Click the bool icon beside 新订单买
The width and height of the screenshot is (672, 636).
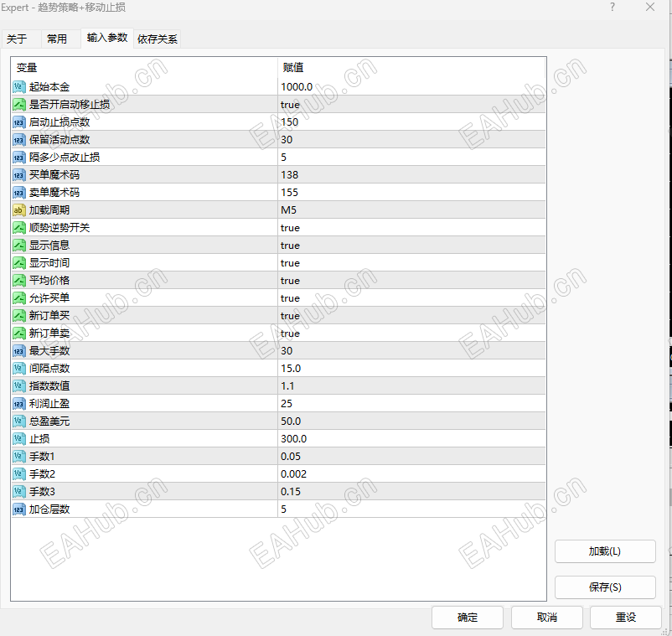pos(19,315)
